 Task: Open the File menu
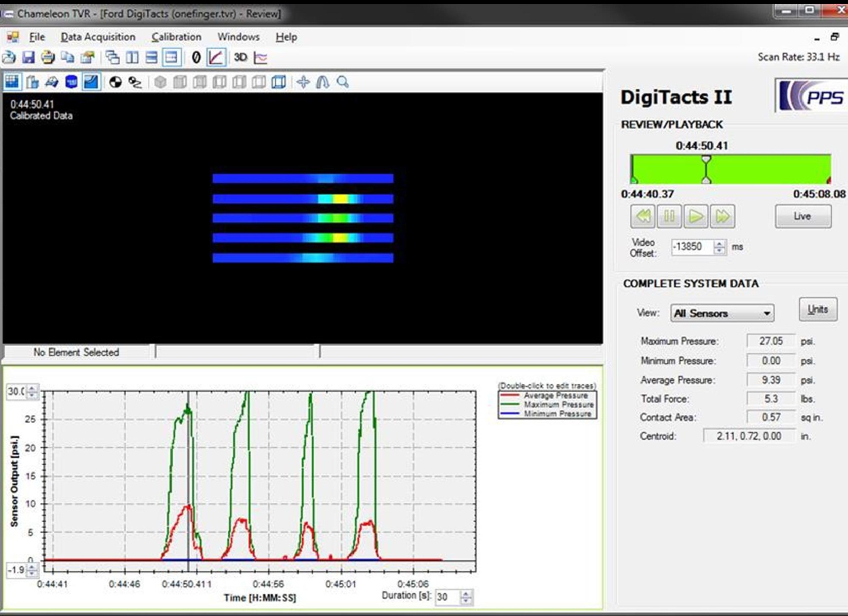pyautogui.click(x=37, y=37)
